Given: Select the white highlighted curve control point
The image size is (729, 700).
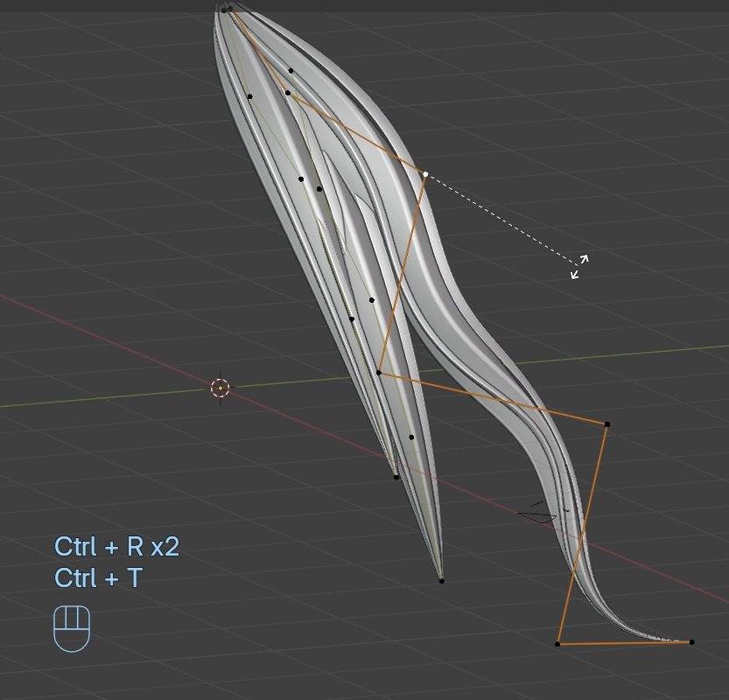Looking at the screenshot, I should pos(425,174).
